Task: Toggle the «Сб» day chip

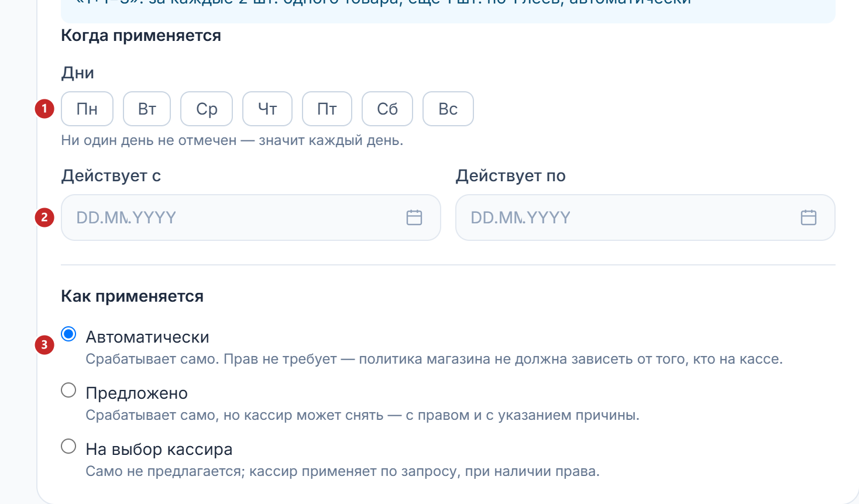Action: pyautogui.click(x=387, y=109)
